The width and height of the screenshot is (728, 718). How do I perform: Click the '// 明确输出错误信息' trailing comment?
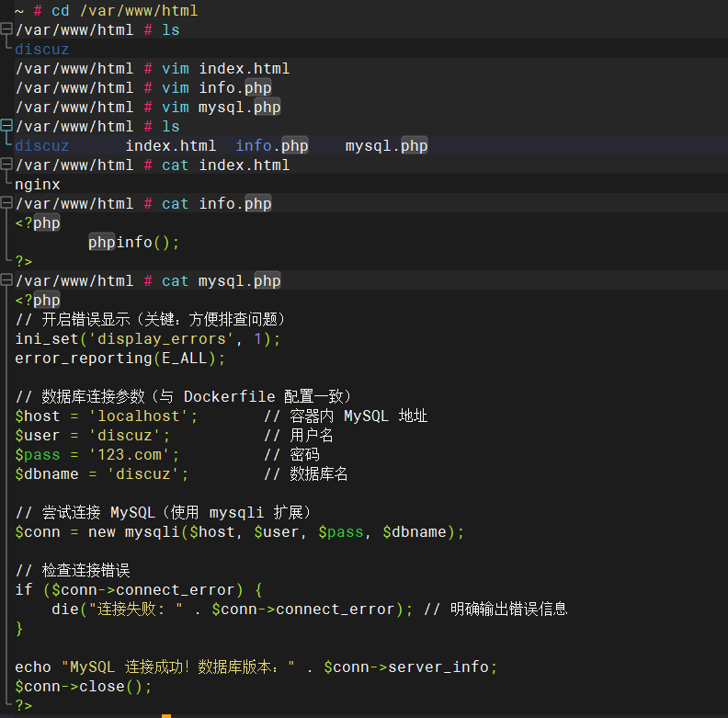click(x=495, y=609)
